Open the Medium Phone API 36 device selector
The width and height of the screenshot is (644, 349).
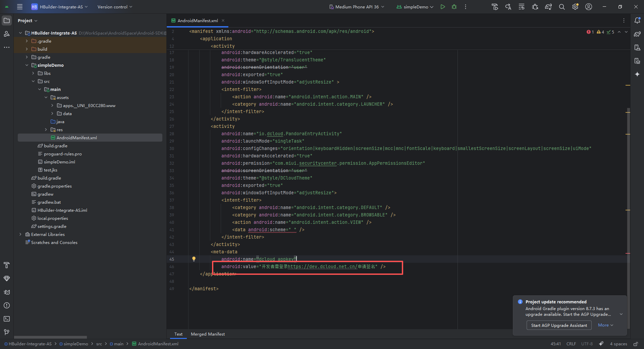click(x=357, y=7)
